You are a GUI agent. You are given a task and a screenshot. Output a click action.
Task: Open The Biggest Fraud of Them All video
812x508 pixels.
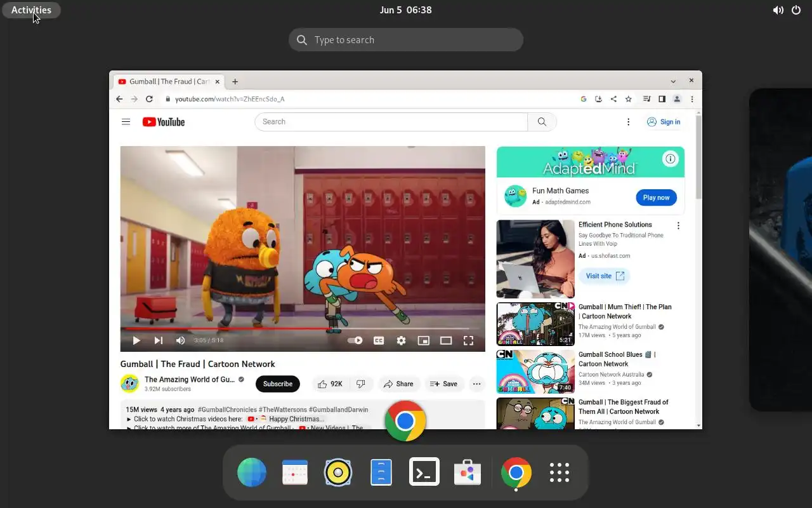click(x=624, y=406)
